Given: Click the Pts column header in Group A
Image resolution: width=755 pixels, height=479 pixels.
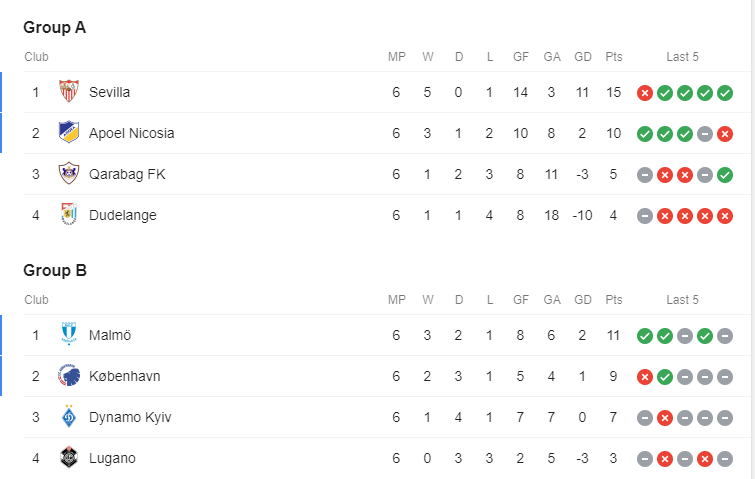Looking at the screenshot, I should point(614,57).
